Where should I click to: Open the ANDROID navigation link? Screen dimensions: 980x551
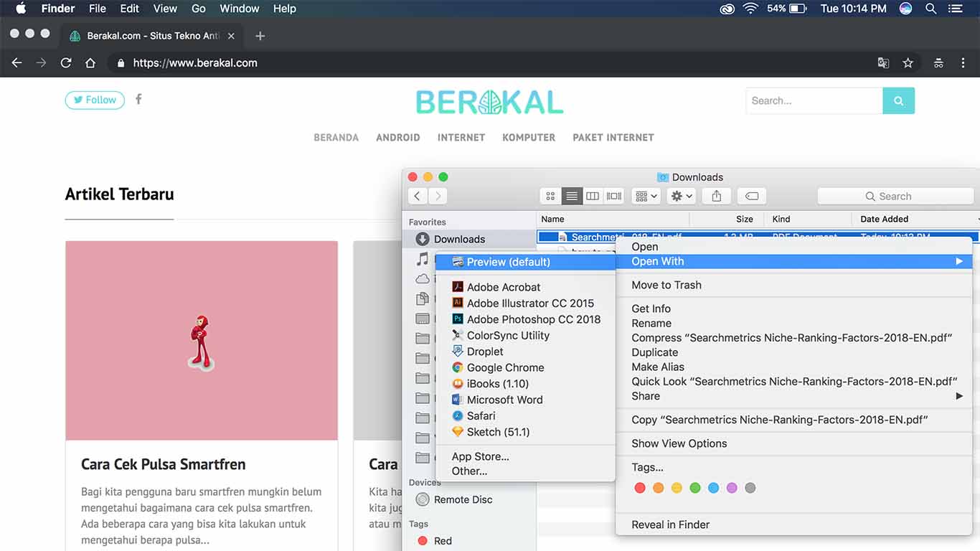coord(398,138)
